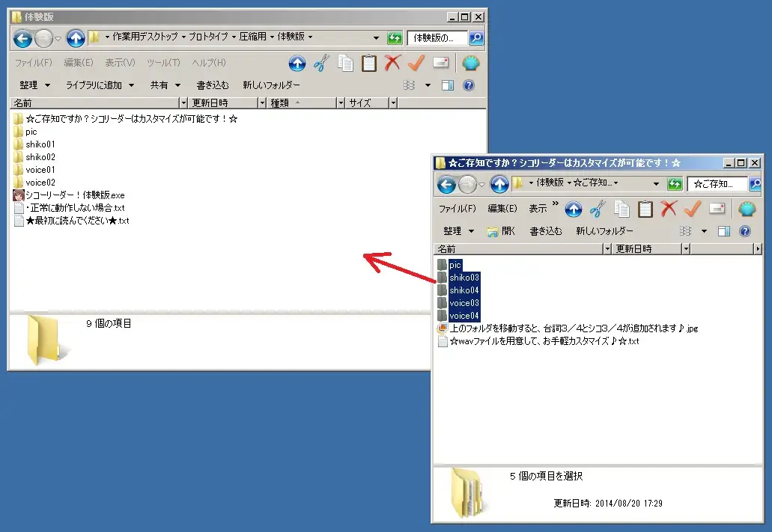Viewport: 772px width, 532px height.
Task: Open the ツール(T) menu
Action: (x=163, y=63)
